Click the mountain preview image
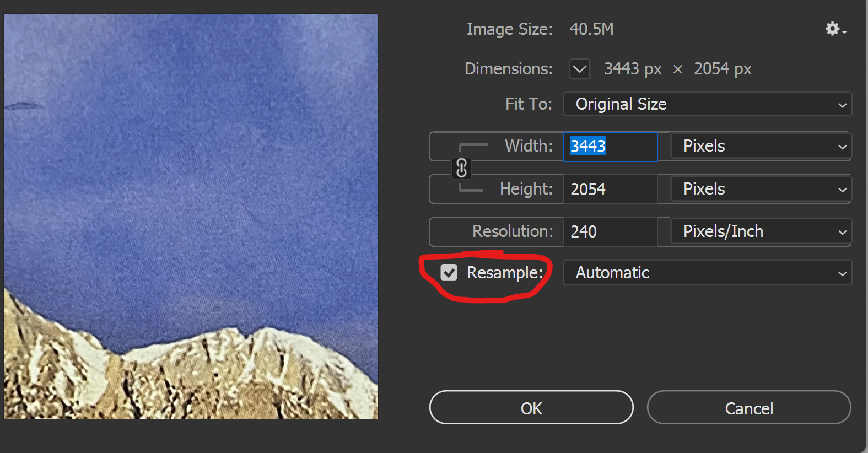The height and width of the screenshot is (453, 868). (191, 217)
